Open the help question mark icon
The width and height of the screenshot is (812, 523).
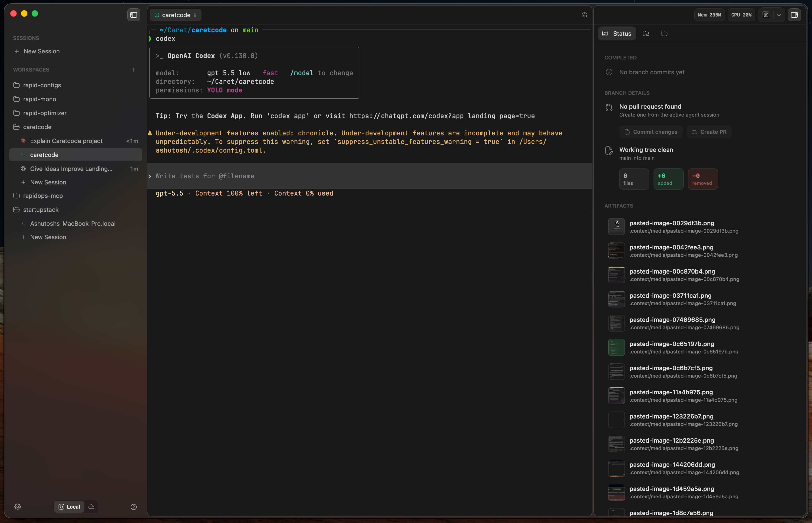click(134, 507)
